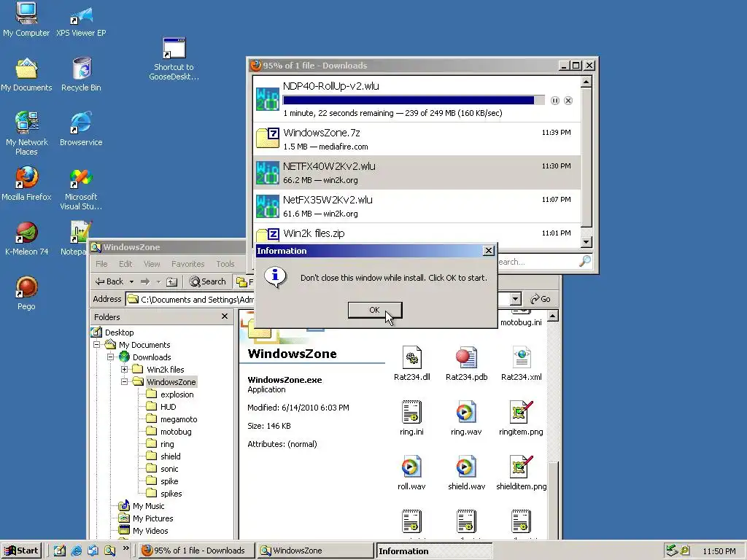The height and width of the screenshot is (560, 747).
Task: Open My Network Places icon
Action: click(26, 133)
